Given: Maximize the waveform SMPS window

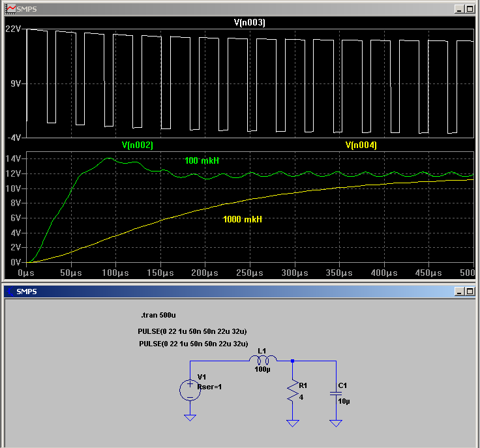Looking at the screenshot, I should (470, 9).
